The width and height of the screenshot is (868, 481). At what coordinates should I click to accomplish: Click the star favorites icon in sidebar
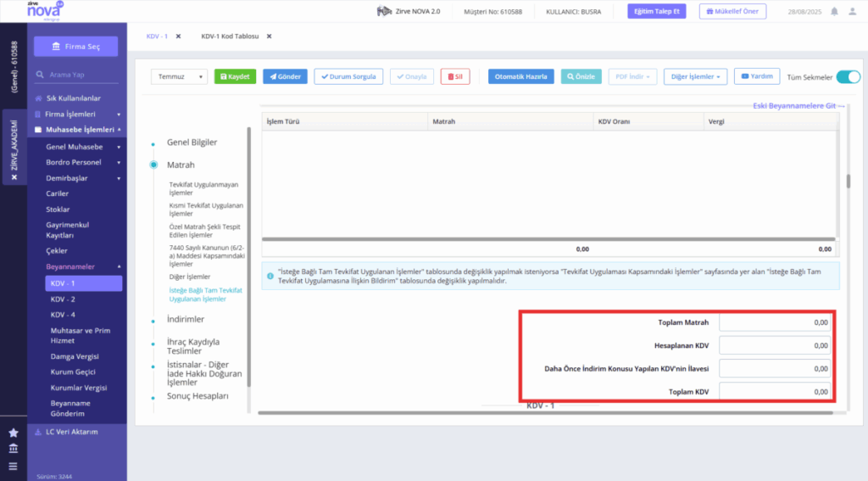tap(14, 433)
